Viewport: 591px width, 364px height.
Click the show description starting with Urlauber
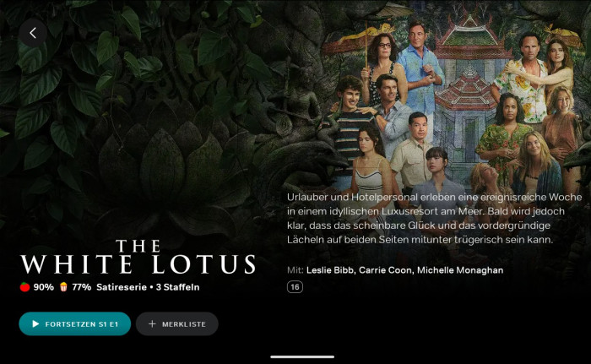pos(434,219)
